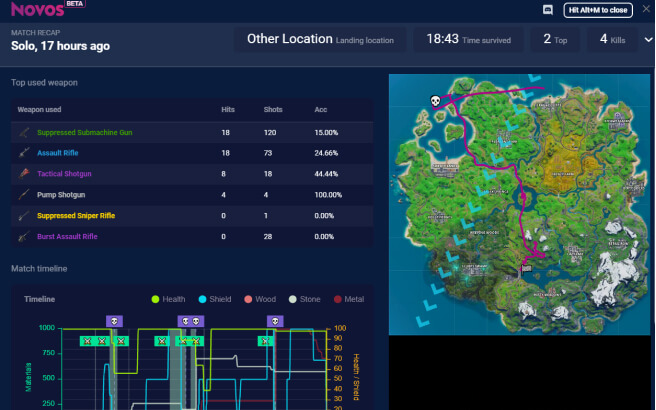The image size is (656, 410).
Task: Click the Hit Alt+M to close button
Action: (x=598, y=10)
